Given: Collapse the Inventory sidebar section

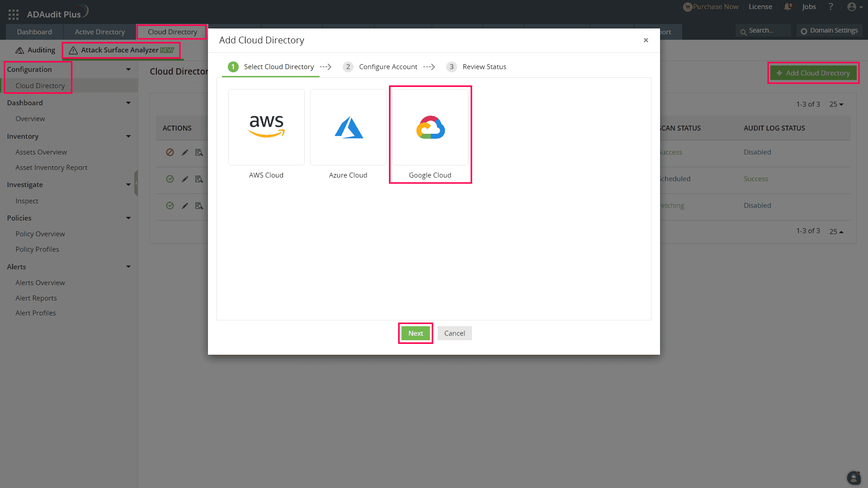Looking at the screenshot, I should (128, 136).
